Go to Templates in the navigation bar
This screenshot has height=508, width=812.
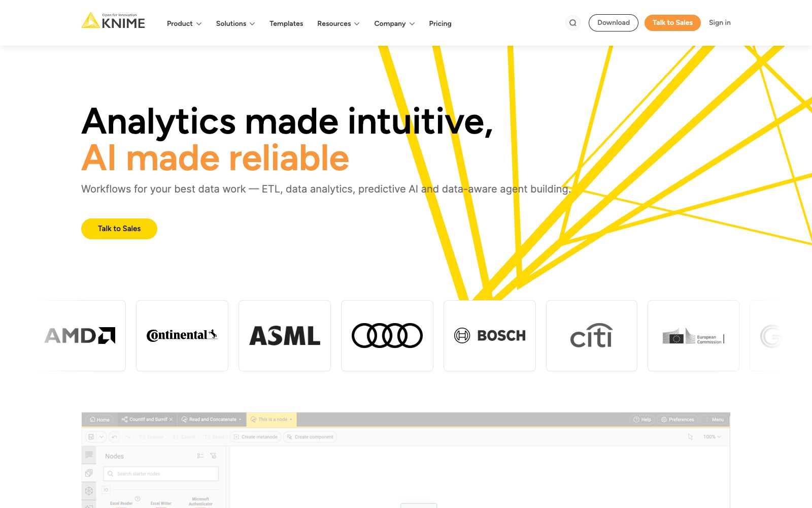pyautogui.click(x=286, y=23)
